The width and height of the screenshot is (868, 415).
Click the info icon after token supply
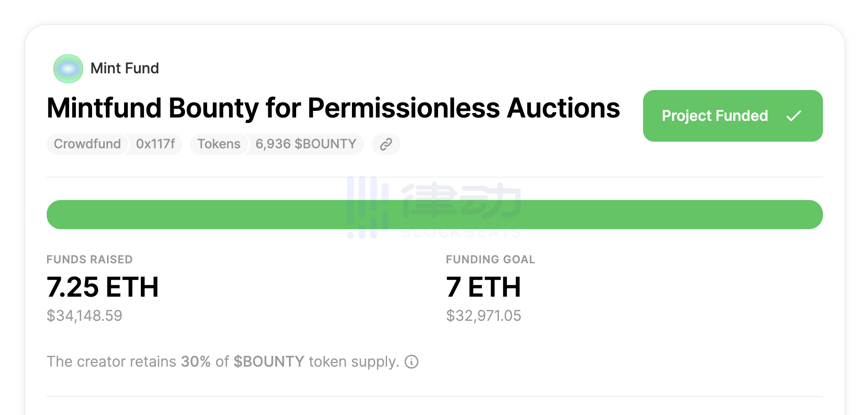[x=412, y=362]
